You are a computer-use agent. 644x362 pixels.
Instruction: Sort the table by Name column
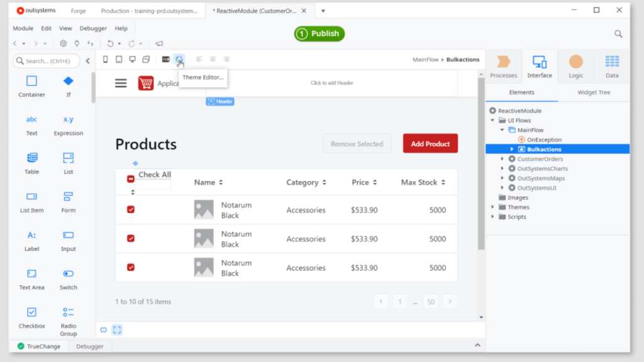[209, 182]
